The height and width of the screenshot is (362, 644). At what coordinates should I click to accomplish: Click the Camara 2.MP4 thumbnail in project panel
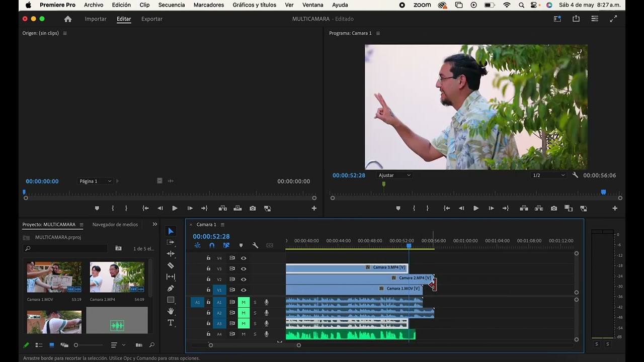coord(117,277)
